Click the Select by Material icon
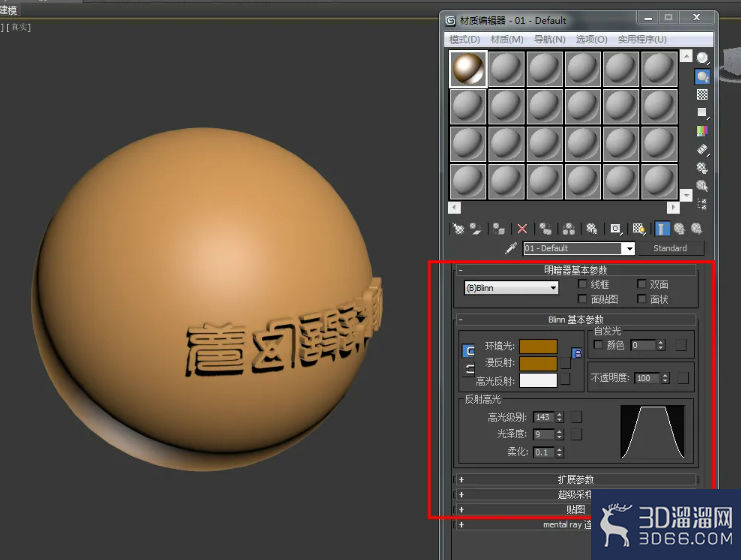 pyautogui.click(x=703, y=186)
